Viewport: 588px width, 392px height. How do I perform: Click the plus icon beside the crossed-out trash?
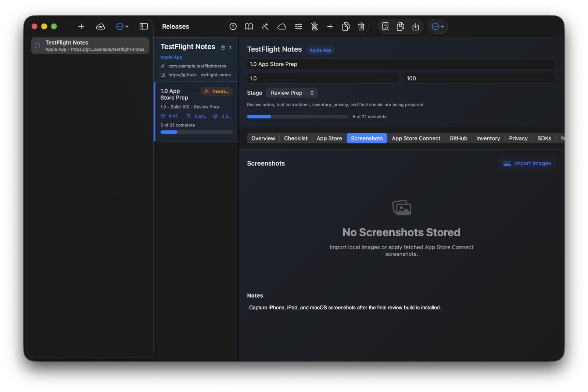(330, 26)
